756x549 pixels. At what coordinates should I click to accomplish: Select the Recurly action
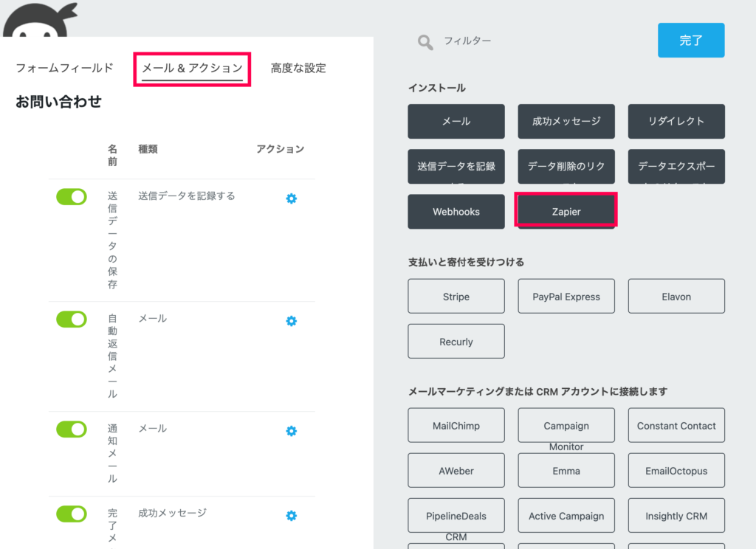456,341
